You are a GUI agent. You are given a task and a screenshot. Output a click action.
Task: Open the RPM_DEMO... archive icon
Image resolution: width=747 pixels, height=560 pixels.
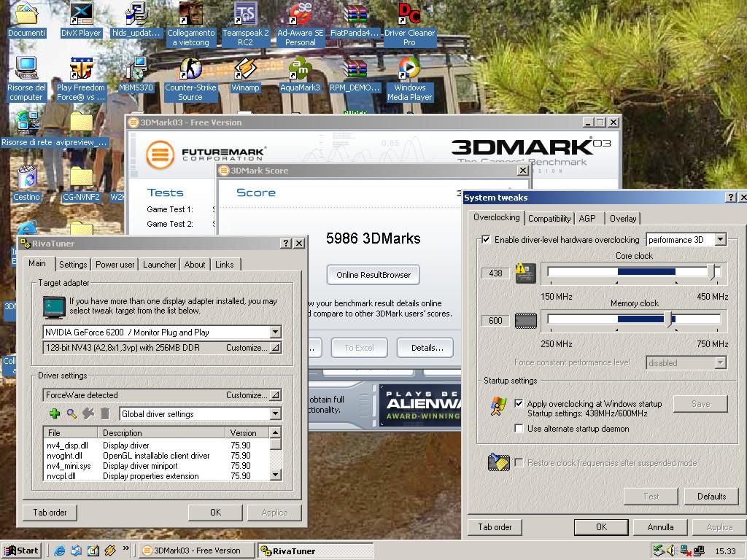coord(355,75)
